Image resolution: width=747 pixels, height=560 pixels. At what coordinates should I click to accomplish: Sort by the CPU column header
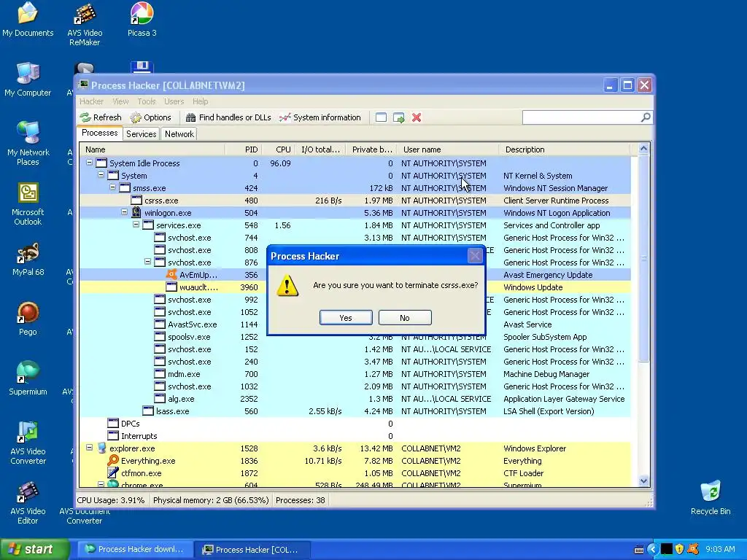pos(278,149)
